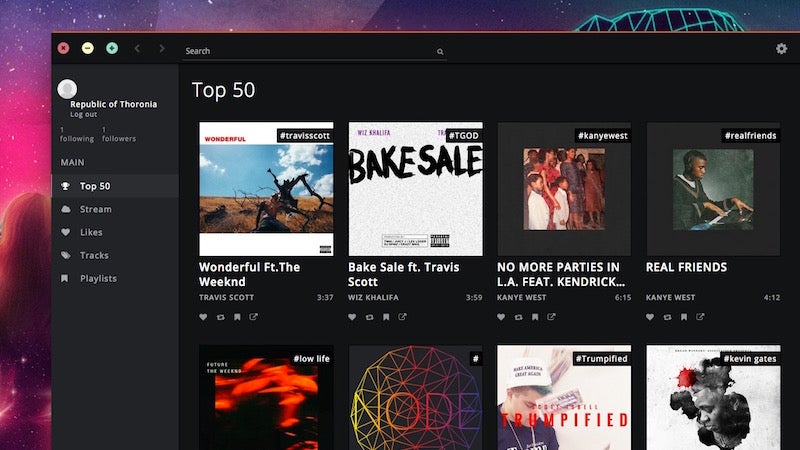
Task: Add Bake Sale track to a playlist
Action: pyautogui.click(x=386, y=317)
